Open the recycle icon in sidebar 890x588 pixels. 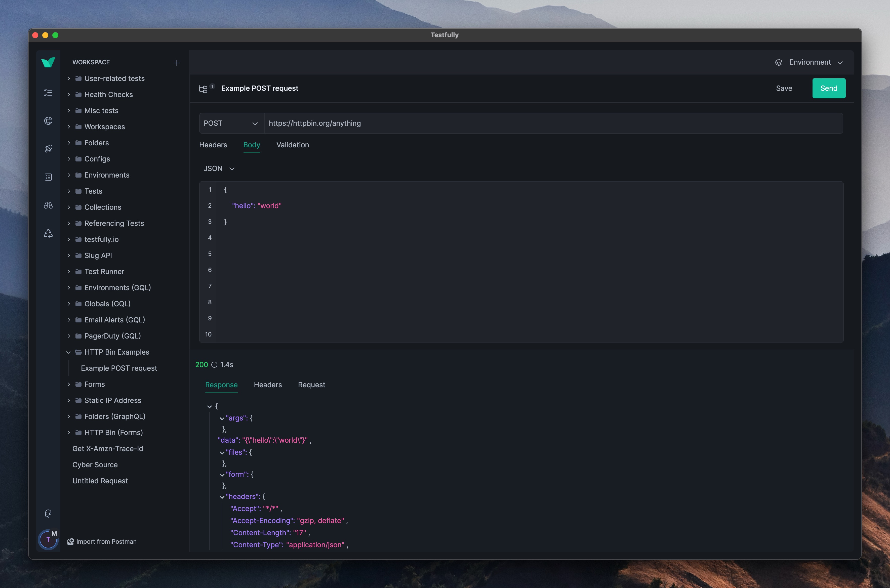point(48,233)
